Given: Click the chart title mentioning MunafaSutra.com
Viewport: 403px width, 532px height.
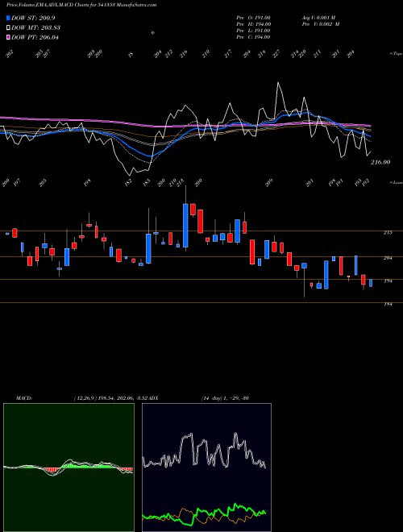Looking at the screenshot, I should (x=81, y=5).
